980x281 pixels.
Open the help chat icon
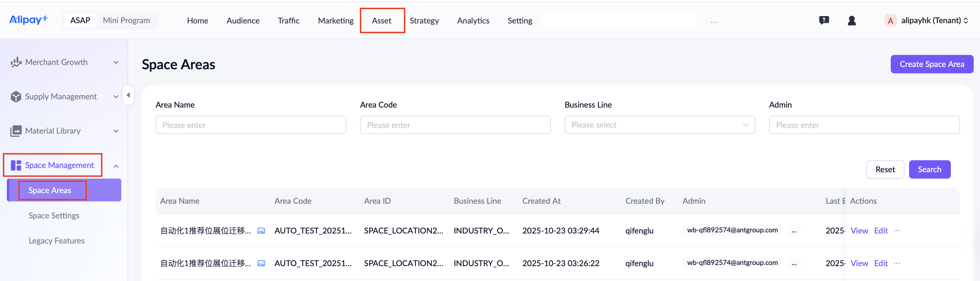pos(824,21)
